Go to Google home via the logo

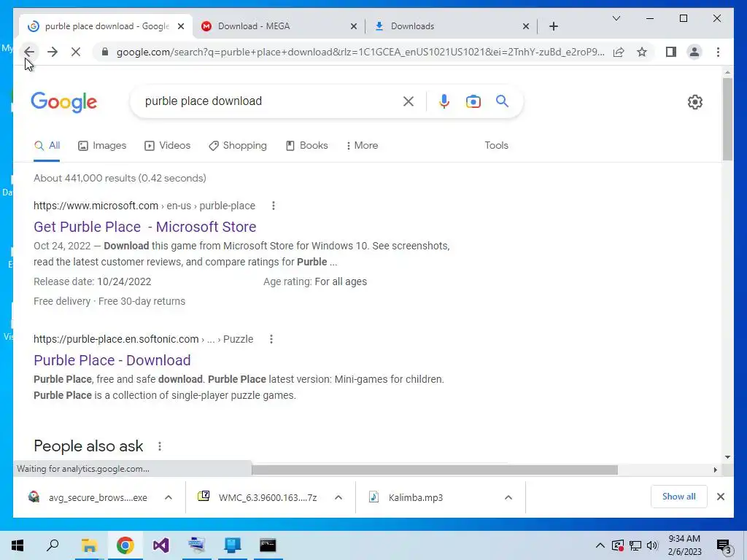coord(64,102)
